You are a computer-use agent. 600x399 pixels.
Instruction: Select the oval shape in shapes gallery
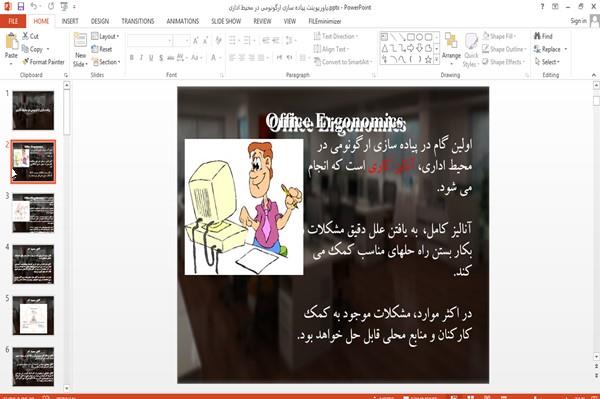(419, 37)
